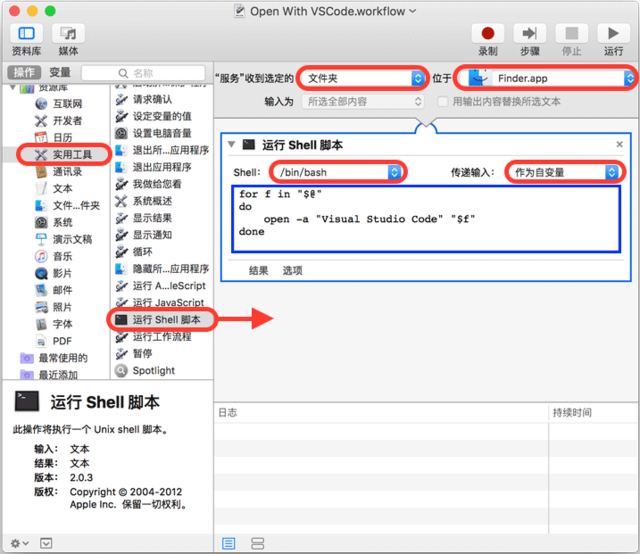The image size is (640, 554).
Task: Start recording with the 录制 button
Action: click(488, 33)
